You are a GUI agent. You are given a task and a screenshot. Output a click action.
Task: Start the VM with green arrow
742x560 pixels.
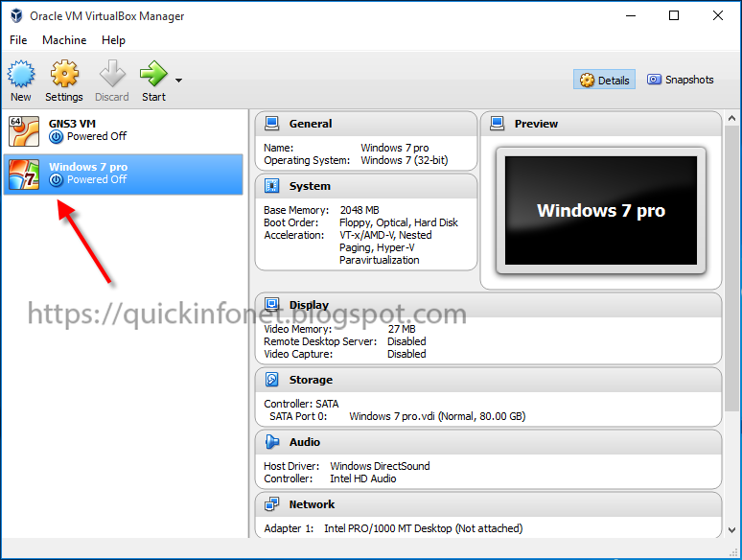(153, 74)
